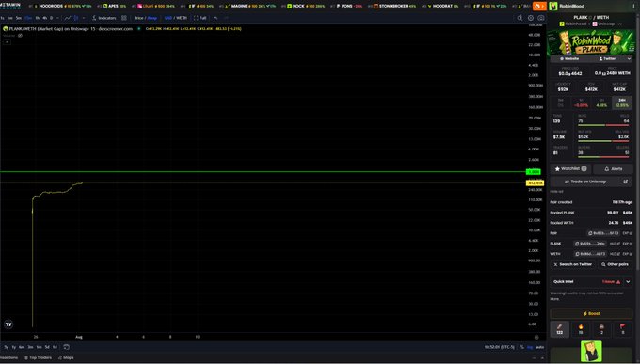Copy WETH token address

pyautogui.click(x=590, y=254)
